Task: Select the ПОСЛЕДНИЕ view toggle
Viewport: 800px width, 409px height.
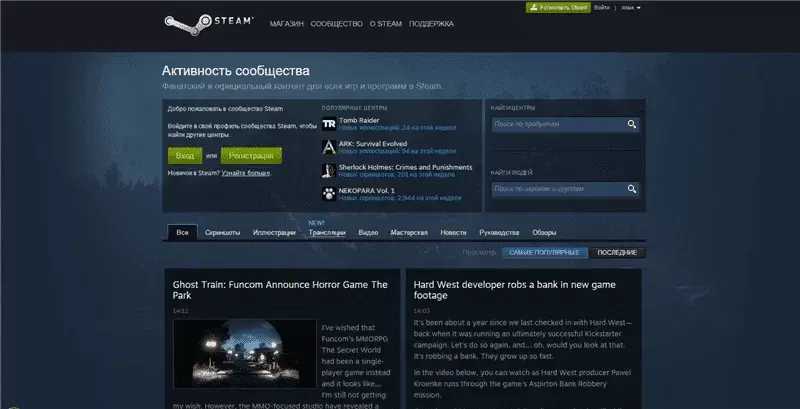Action: coord(617,253)
